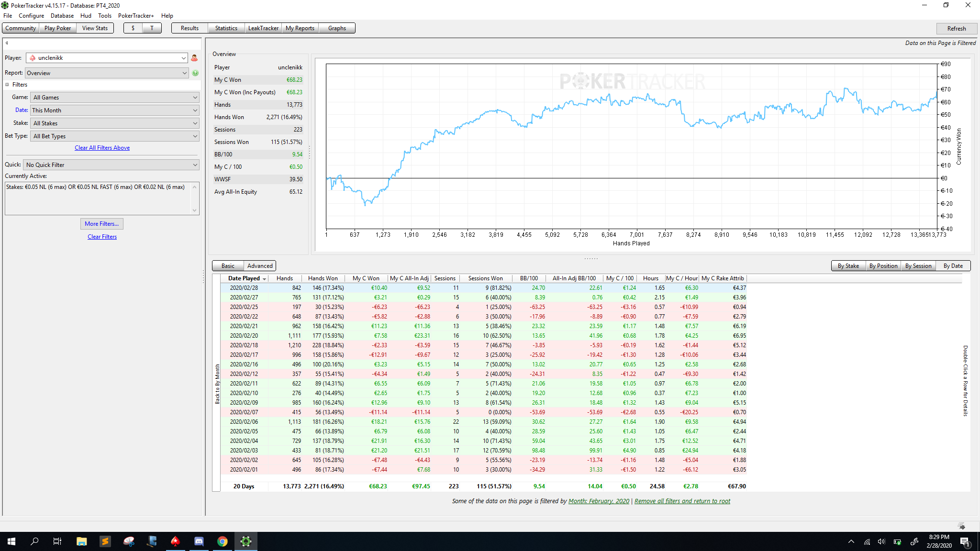This screenshot has height=551, width=980.
Task: Switch to Discord in the taskbar
Action: click(x=199, y=541)
